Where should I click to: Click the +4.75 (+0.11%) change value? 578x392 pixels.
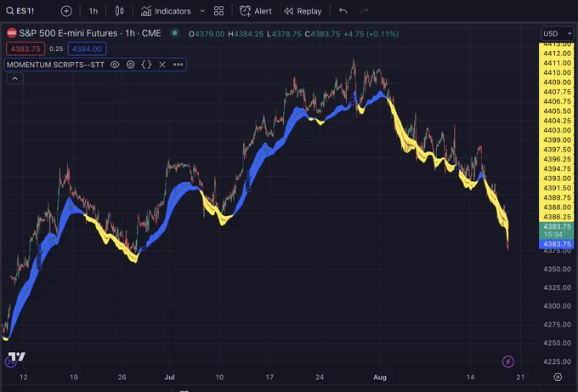(x=371, y=34)
